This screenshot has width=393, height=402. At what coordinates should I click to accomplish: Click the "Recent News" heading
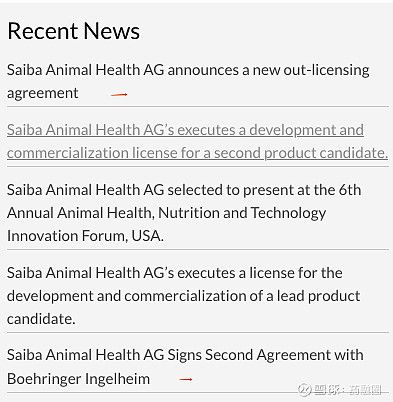click(x=73, y=31)
